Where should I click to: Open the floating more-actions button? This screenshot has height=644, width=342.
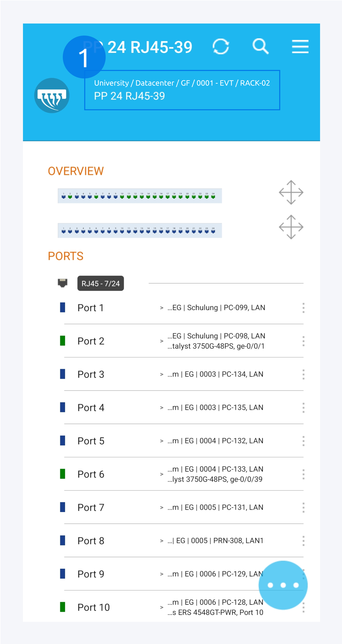click(283, 585)
